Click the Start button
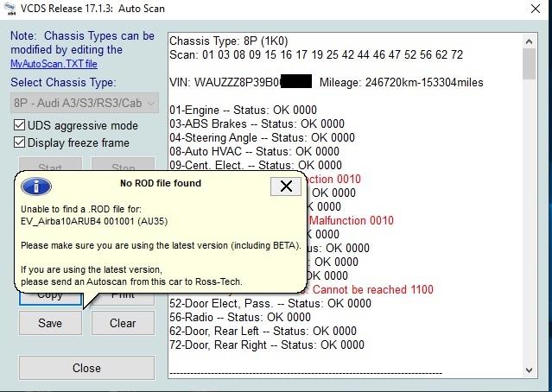 pyautogui.click(x=50, y=164)
